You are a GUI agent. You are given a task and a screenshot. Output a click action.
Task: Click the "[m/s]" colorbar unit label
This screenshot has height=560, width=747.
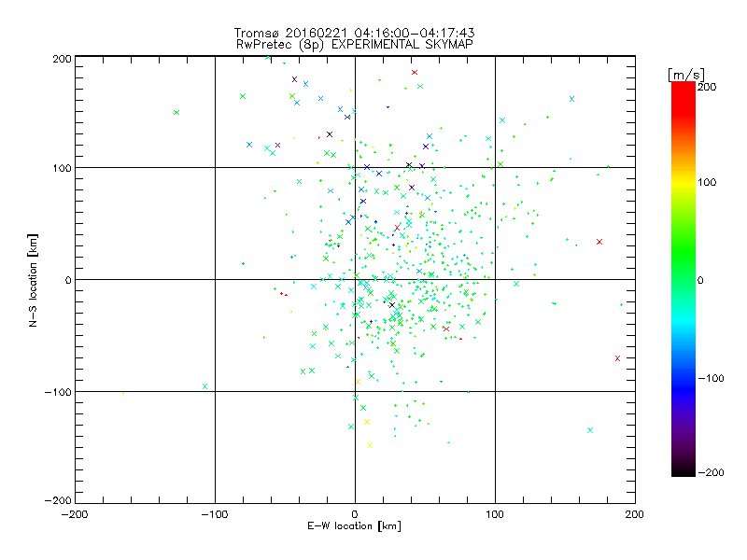tap(685, 75)
